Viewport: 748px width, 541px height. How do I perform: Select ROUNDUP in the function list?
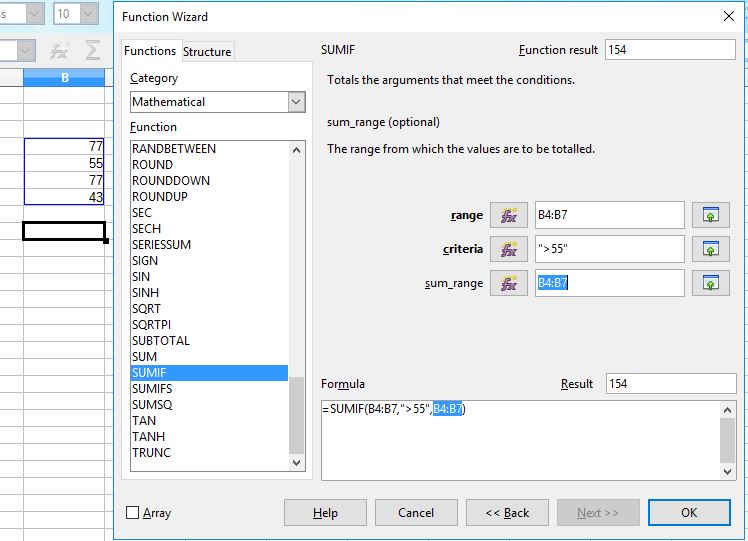click(209, 197)
